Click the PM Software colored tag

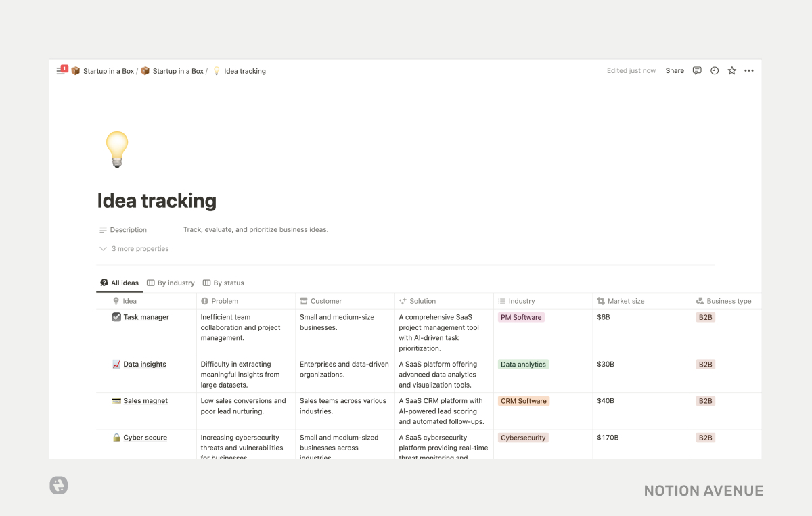520,316
